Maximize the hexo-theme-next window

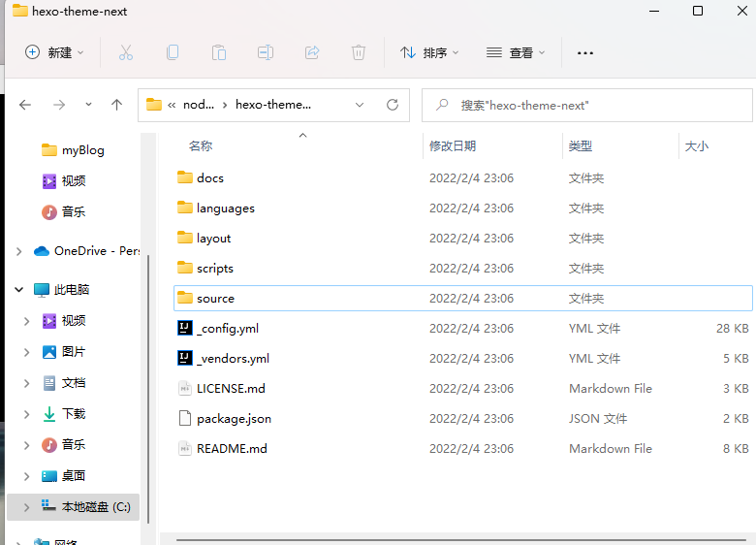[698, 11]
